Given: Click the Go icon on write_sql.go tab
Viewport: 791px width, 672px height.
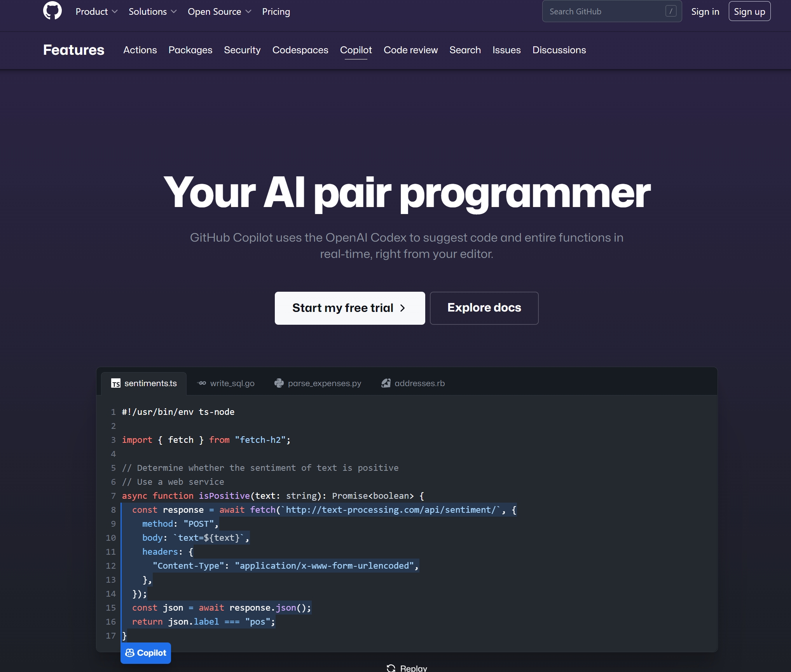Looking at the screenshot, I should 202,383.
